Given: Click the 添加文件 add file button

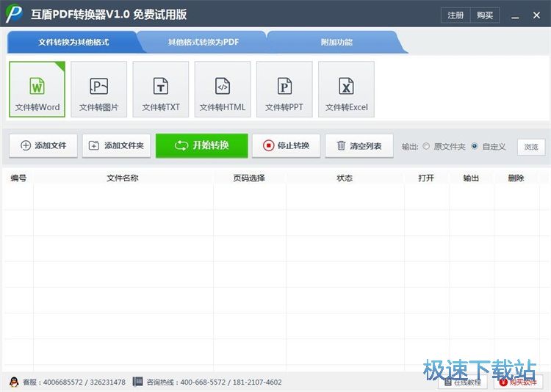Looking at the screenshot, I should (x=43, y=145).
